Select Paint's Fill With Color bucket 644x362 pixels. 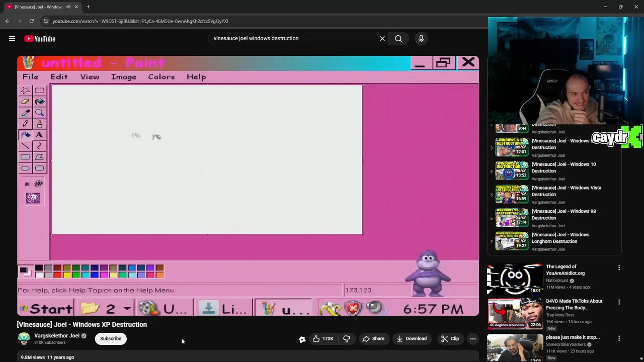click(x=39, y=102)
